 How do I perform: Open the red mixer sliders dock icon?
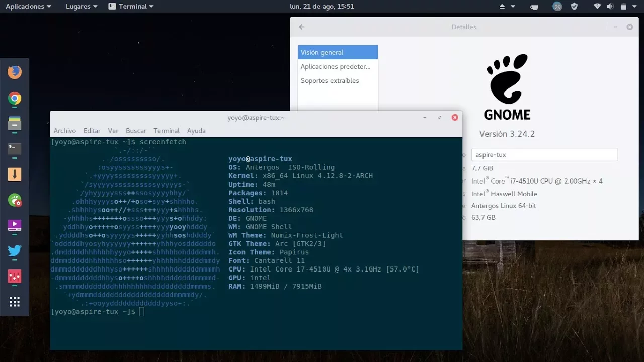15,276
